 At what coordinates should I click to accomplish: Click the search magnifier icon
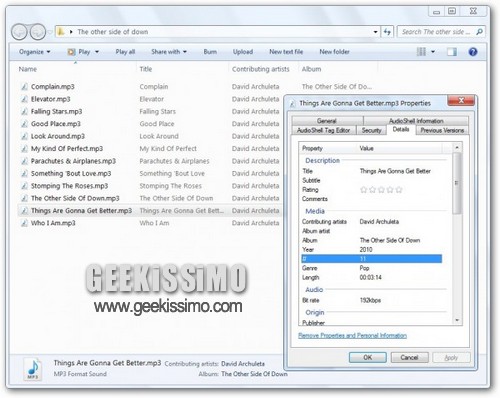click(x=479, y=32)
